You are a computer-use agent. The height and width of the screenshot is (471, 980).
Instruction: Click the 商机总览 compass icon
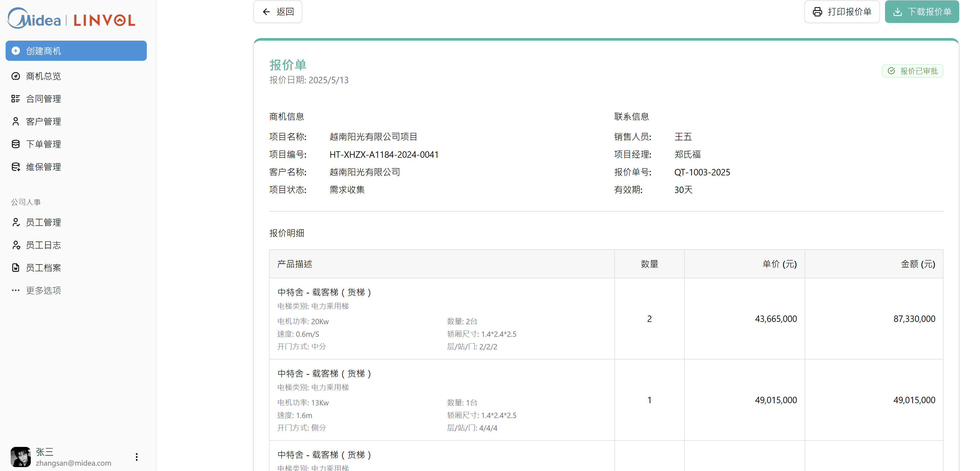16,76
